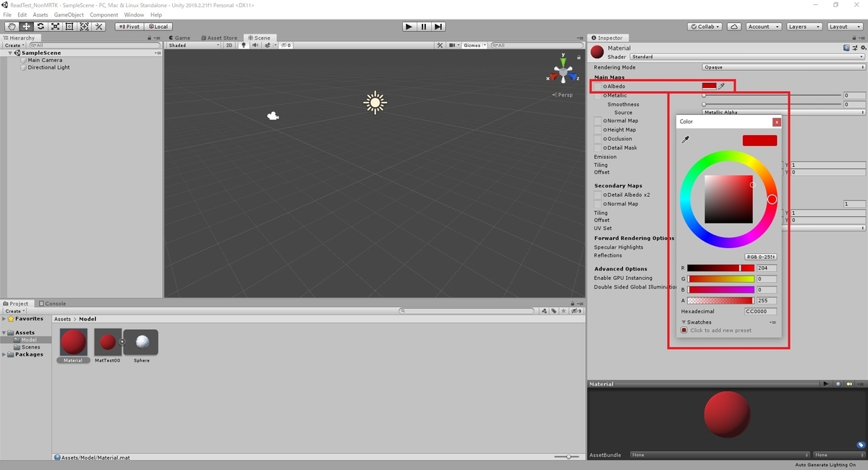This screenshot has height=470, width=868.
Task: Open material help reference icon in Inspector
Action: [847, 48]
